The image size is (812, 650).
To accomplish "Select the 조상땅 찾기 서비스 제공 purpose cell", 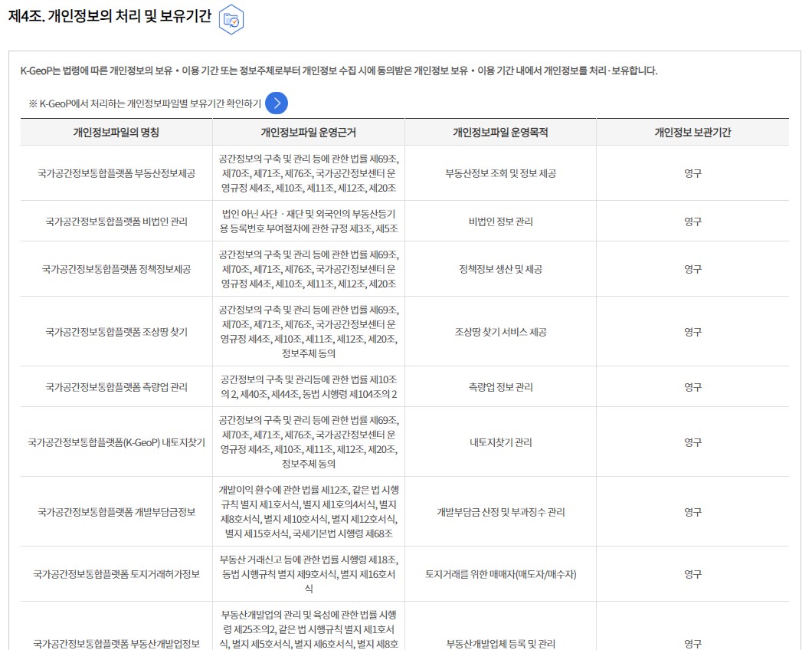I will pyautogui.click(x=500, y=332).
